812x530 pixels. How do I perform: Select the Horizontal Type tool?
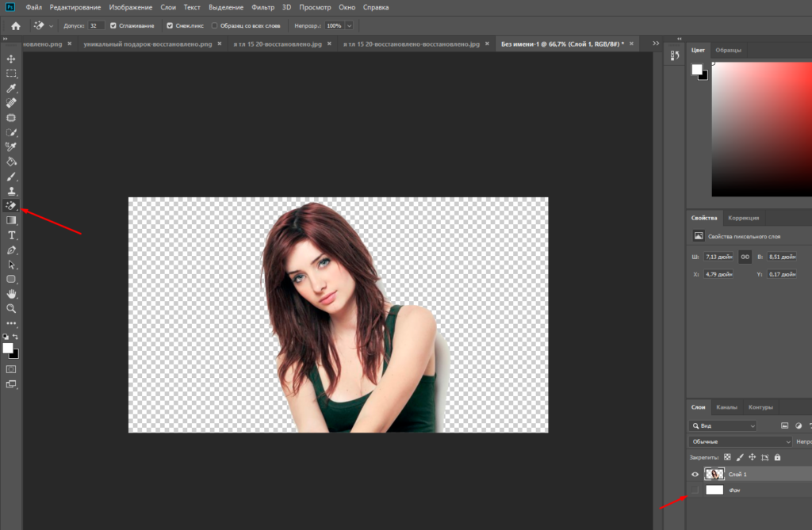coord(11,235)
